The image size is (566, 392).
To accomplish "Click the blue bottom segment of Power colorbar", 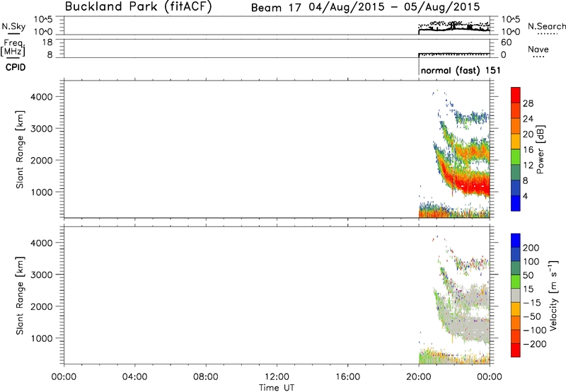I will (516, 203).
